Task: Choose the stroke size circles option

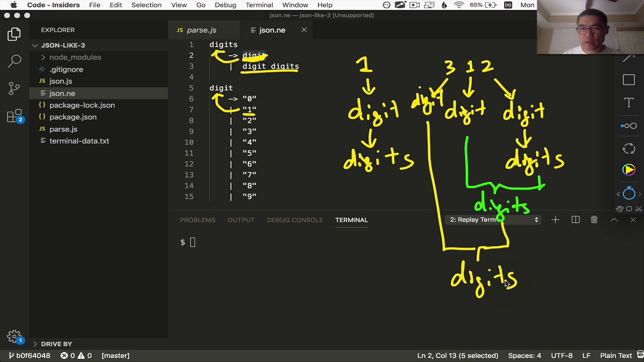Action: pos(629,126)
